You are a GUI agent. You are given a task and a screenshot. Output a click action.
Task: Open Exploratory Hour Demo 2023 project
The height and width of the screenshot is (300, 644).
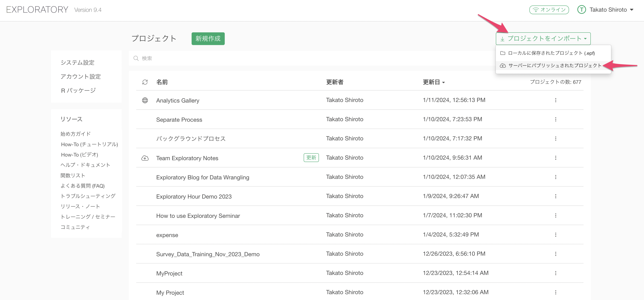click(194, 197)
